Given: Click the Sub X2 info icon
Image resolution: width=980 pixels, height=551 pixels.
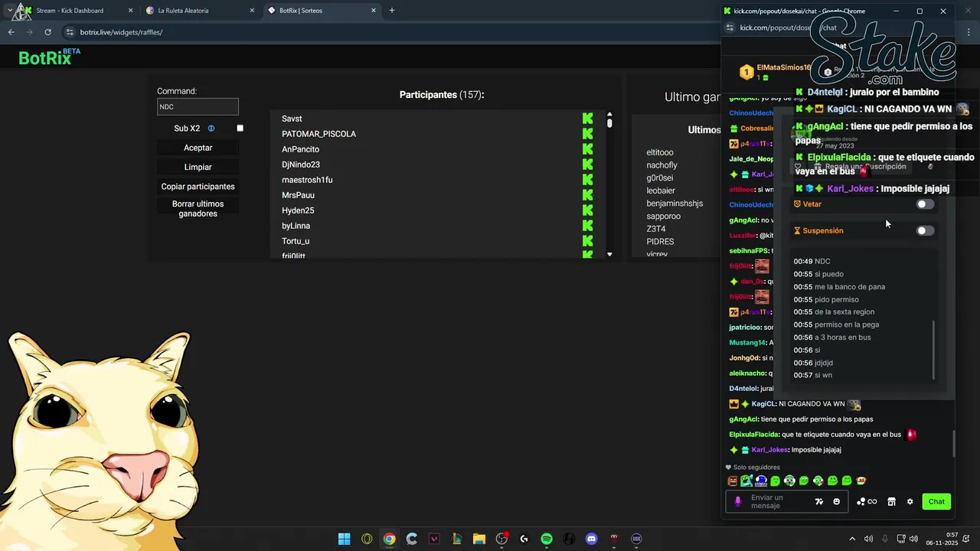Looking at the screenshot, I should [211, 129].
